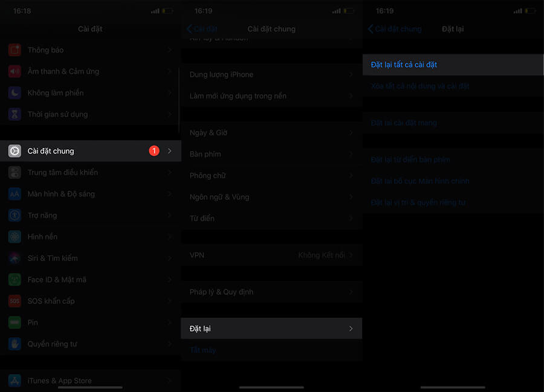
Task: Tap the Tắt máy link
Action: tap(202, 350)
